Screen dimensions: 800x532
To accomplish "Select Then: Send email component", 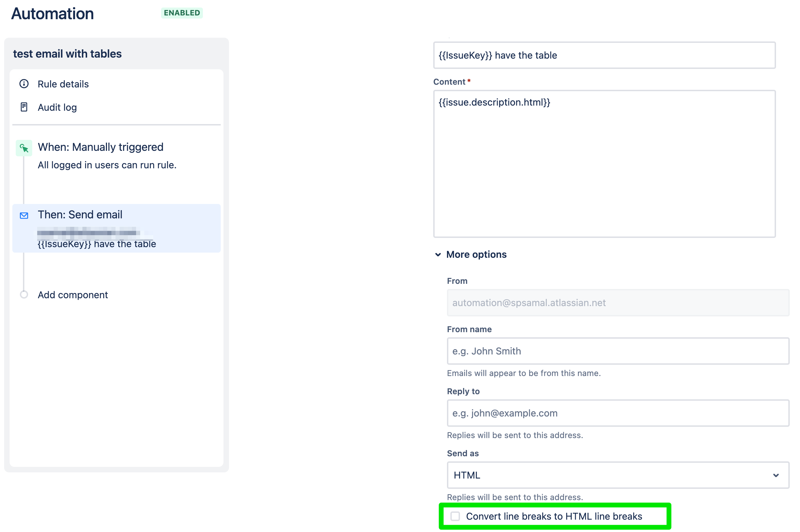I will (x=80, y=215).
